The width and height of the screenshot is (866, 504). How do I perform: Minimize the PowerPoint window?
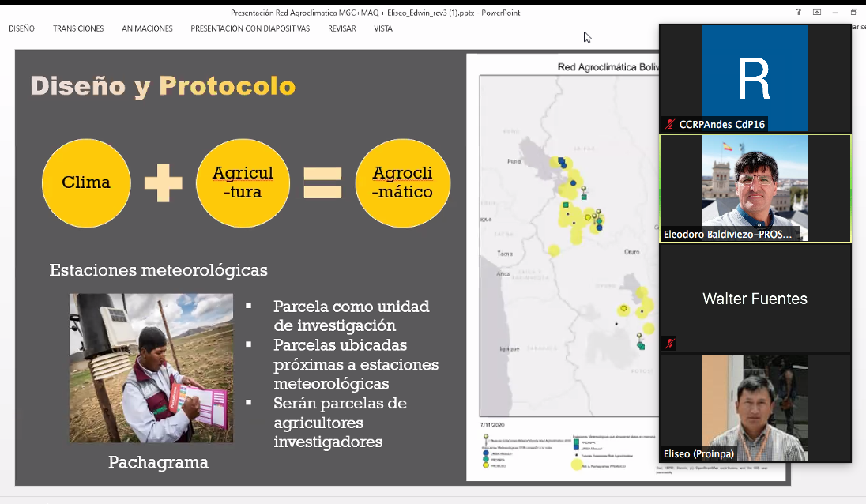835,12
